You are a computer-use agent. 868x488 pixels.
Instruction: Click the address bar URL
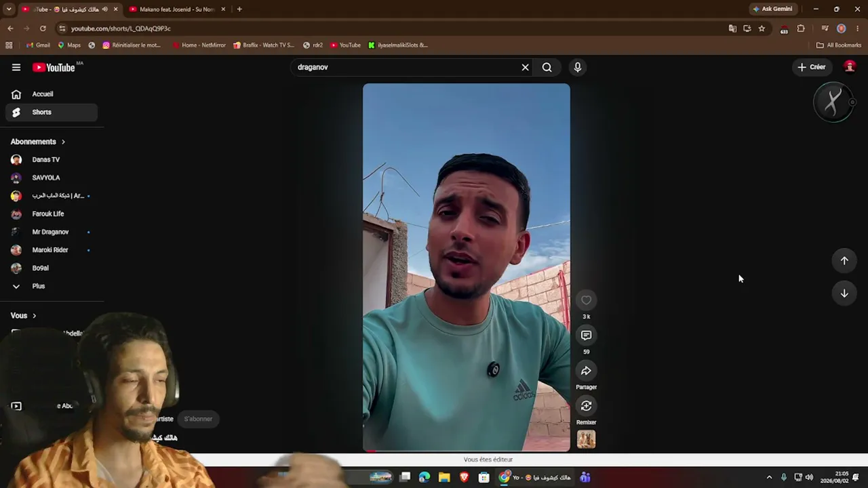pos(121,28)
